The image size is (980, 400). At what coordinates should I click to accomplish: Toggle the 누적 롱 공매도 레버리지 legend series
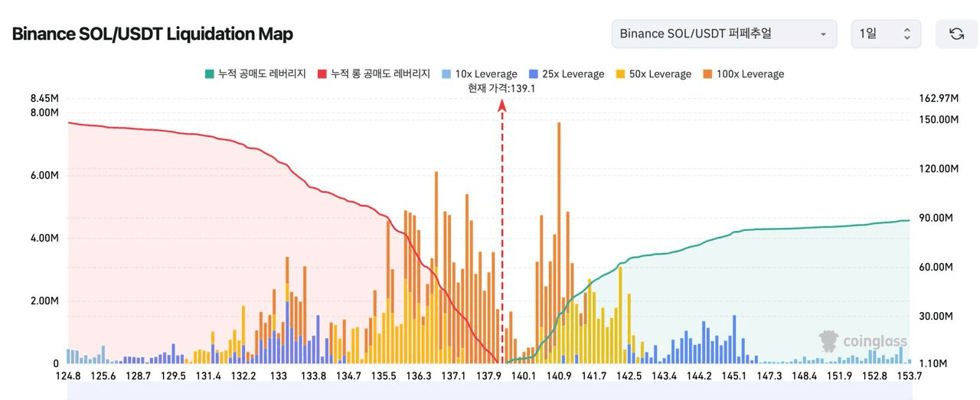tap(374, 74)
